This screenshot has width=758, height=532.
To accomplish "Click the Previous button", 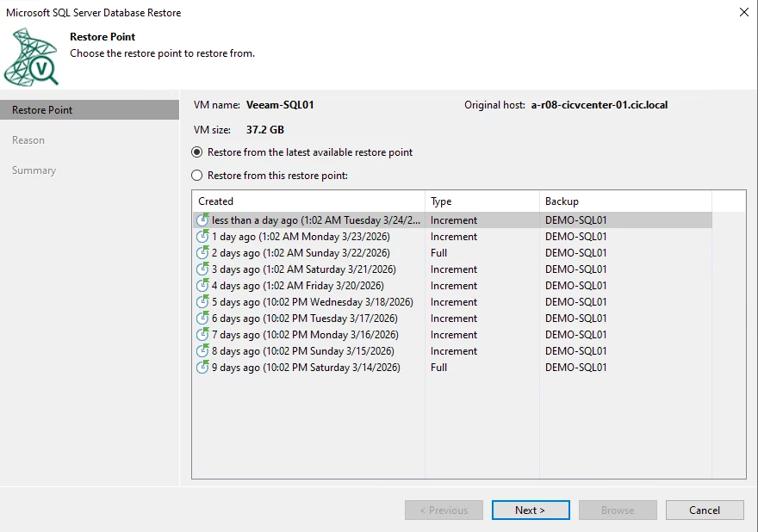I will pyautogui.click(x=444, y=510).
